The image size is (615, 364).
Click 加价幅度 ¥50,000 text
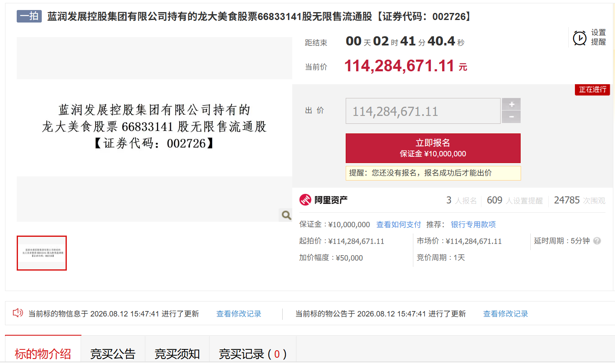click(331, 258)
